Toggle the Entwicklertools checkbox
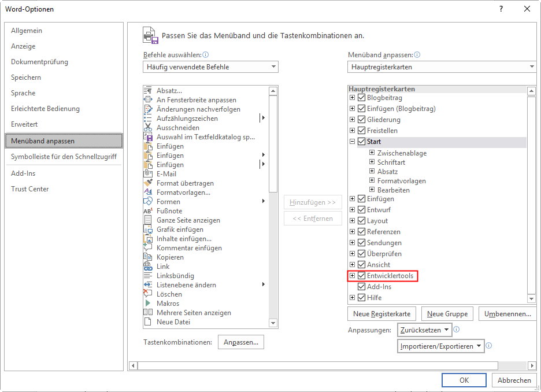The image size is (541, 392). 362,276
